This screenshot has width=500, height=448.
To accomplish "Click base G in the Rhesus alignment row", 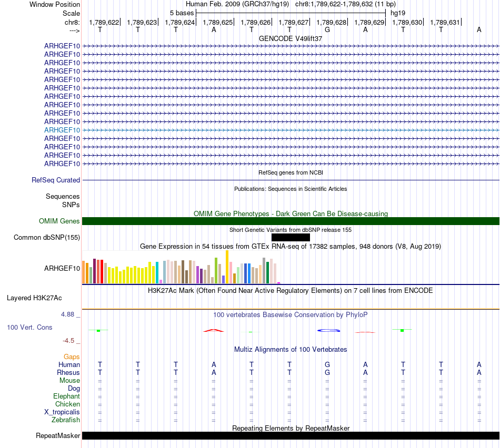I will (x=327, y=372).
